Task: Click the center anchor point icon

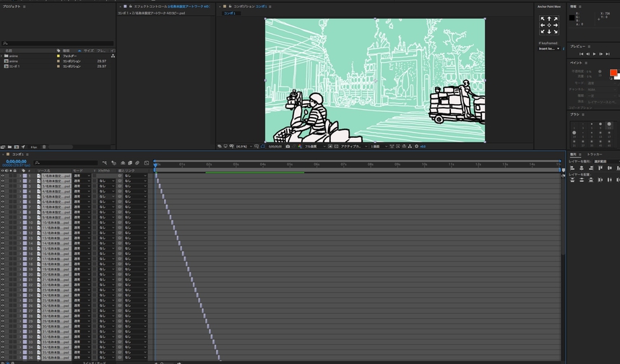Action: click(x=548, y=25)
